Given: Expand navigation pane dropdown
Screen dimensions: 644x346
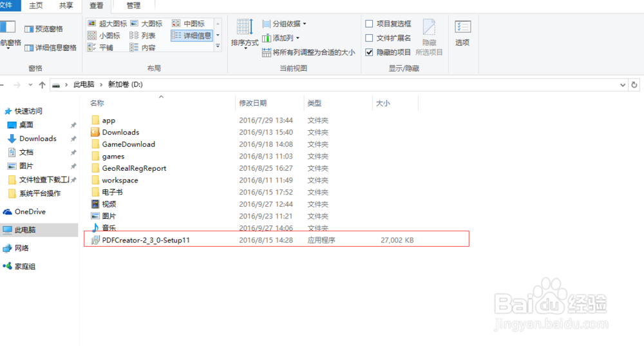Looking at the screenshot, I should tap(8, 48).
